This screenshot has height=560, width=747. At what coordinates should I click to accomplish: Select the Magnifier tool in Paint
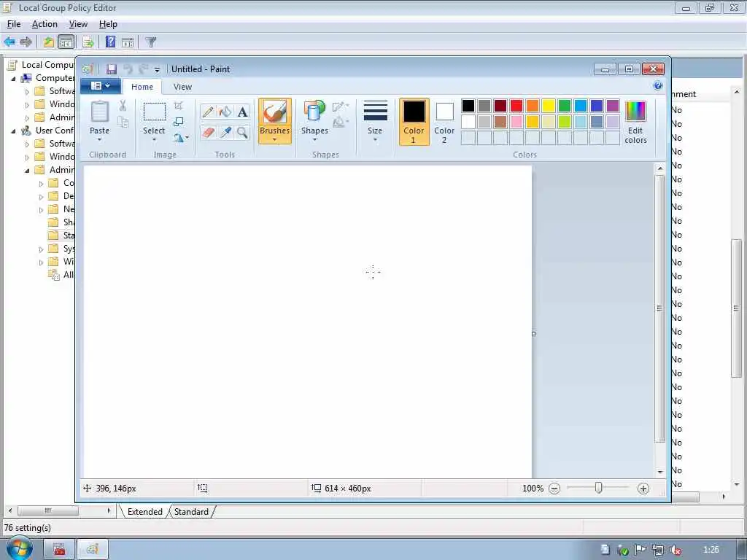tap(242, 132)
